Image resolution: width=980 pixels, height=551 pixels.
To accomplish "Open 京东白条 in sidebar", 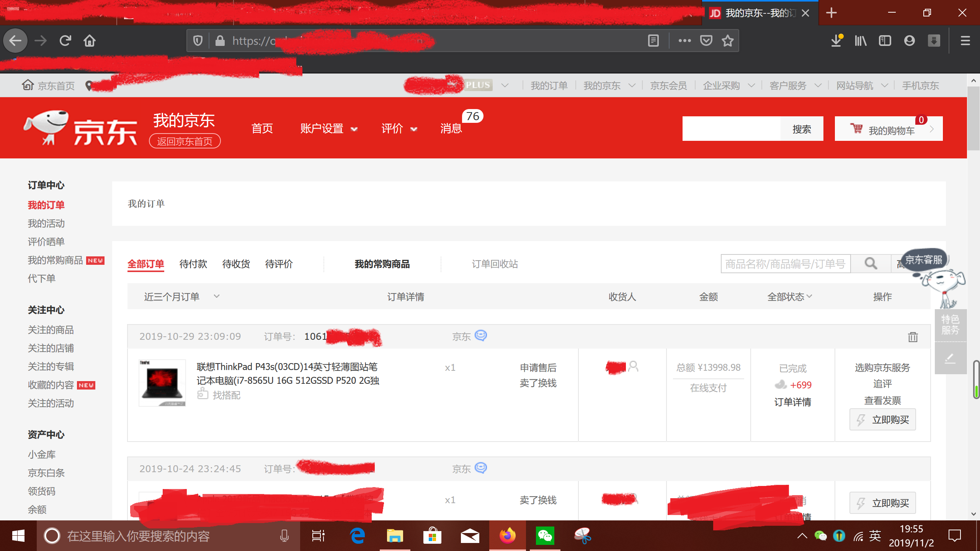I will [46, 473].
